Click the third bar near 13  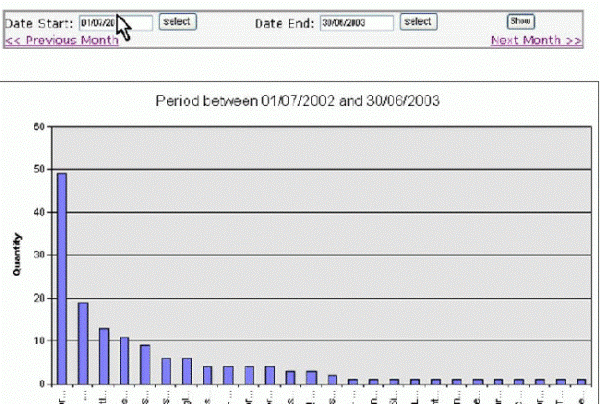pyautogui.click(x=103, y=355)
